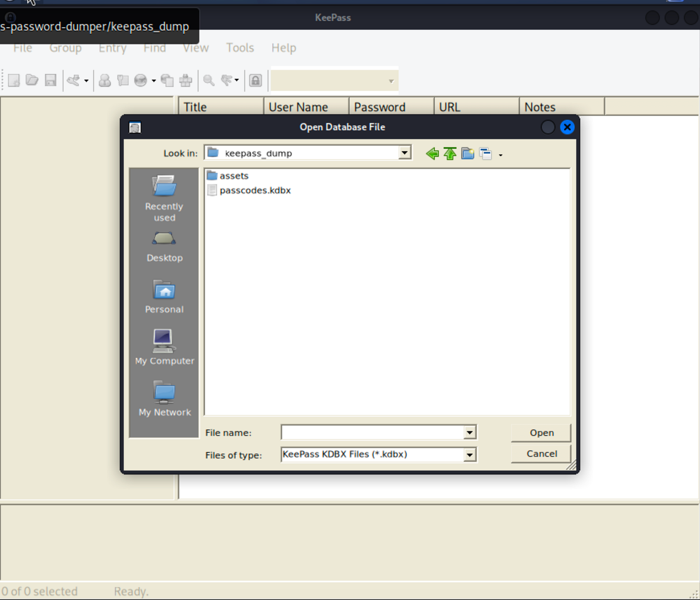Click the Open database folder icon
This screenshot has height=600, width=700.
(x=32, y=80)
